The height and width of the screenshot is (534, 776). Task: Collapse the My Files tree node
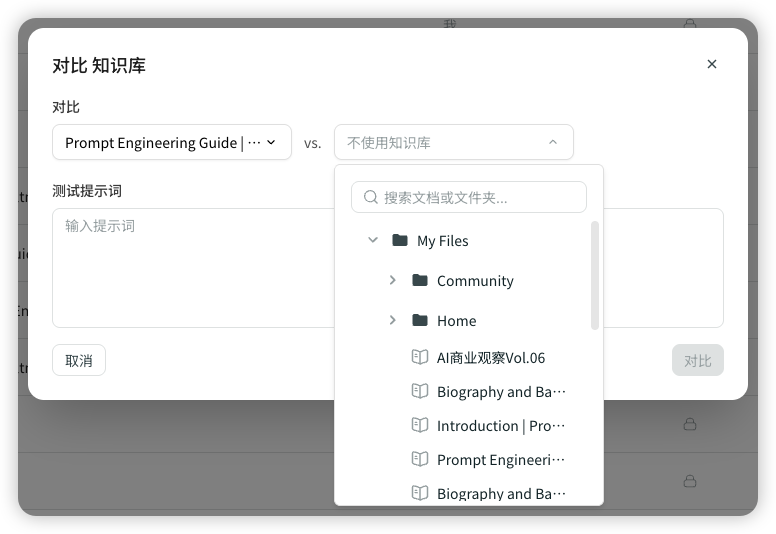(373, 240)
